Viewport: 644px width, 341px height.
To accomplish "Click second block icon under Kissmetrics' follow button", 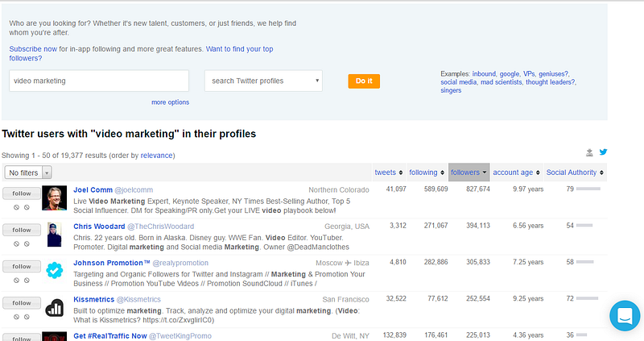I will 27,317.
